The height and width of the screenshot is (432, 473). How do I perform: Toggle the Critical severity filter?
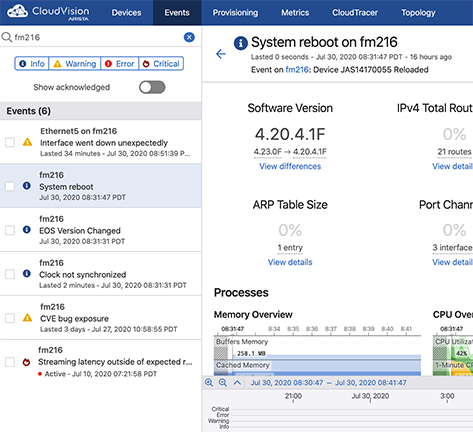[x=161, y=63]
